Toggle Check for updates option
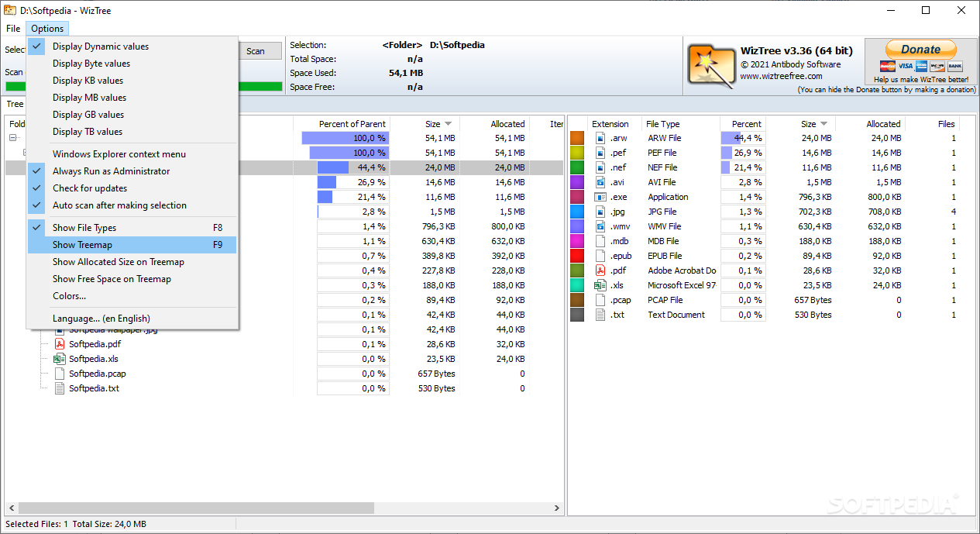 (x=132, y=188)
